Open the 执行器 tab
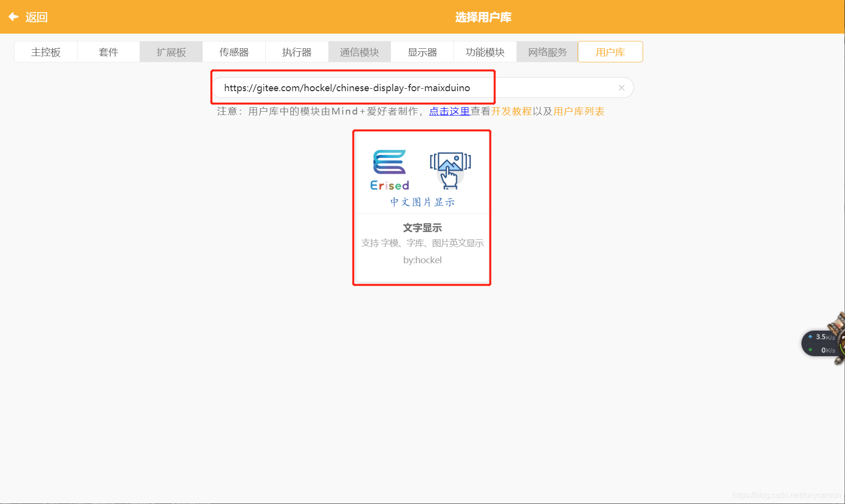Viewport: 845px width, 504px height. point(296,52)
